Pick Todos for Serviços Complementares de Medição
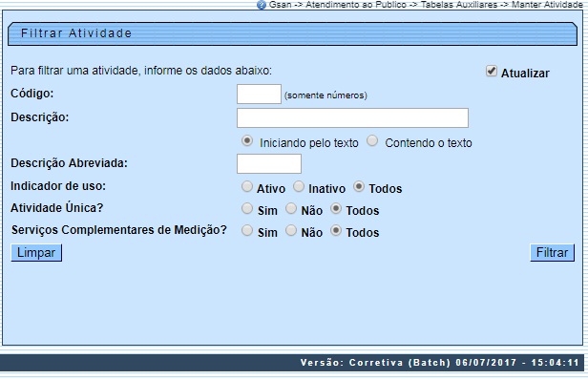Image resolution: width=588 pixels, height=380 pixels. [336, 230]
